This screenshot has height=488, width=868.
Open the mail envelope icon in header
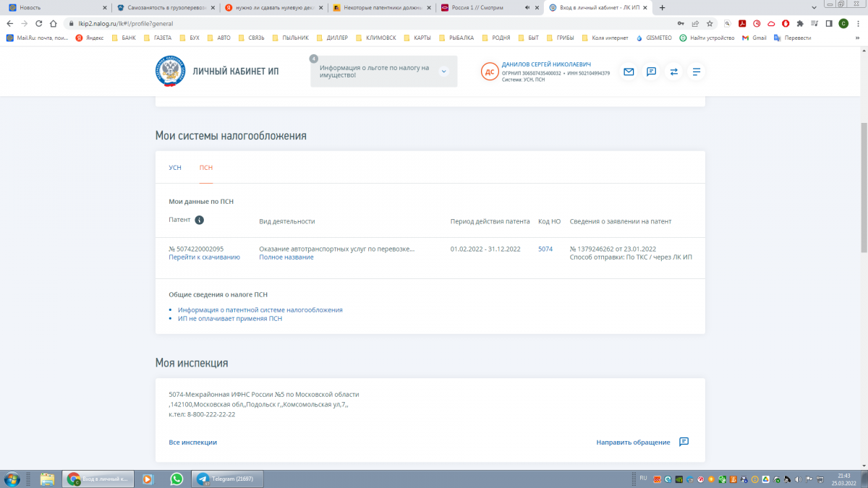click(629, 72)
